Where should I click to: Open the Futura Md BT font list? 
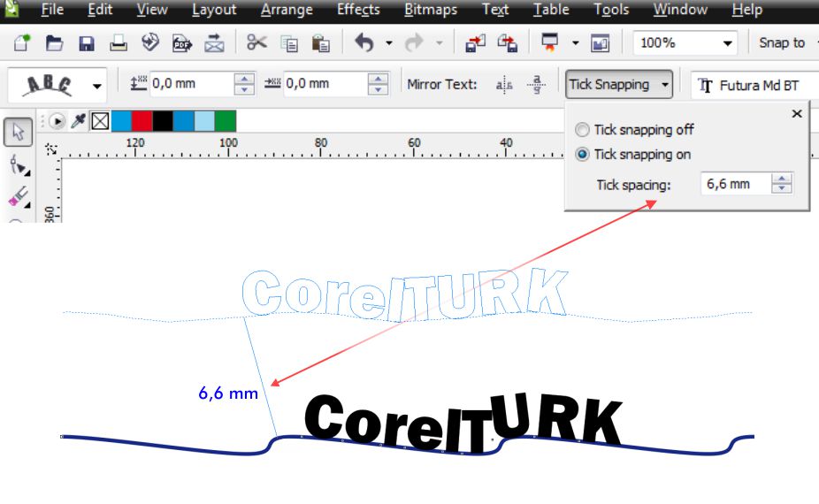pyautogui.click(x=754, y=85)
